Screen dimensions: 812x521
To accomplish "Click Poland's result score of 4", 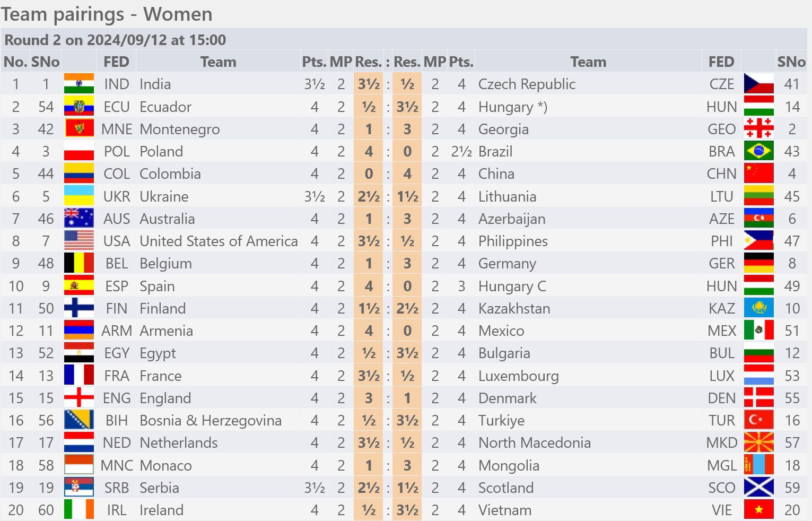I will (x=369, y=151).
